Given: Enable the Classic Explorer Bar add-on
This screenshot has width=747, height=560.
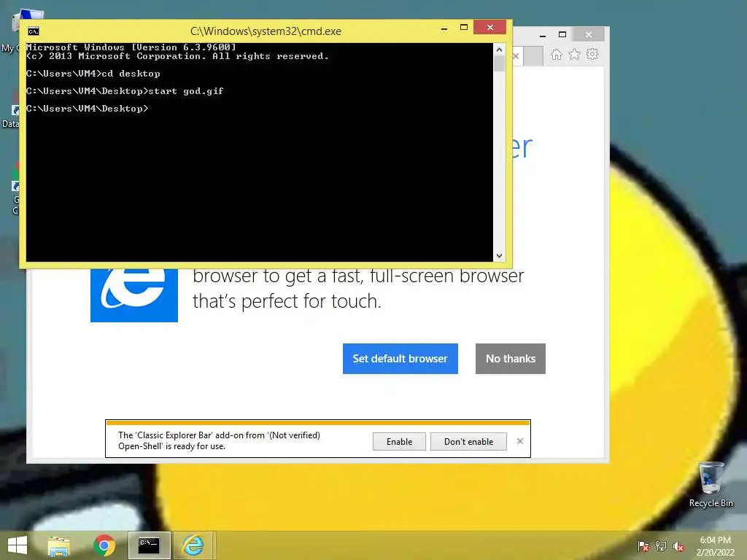Looking at the screenshot, I should coord(399,441).
